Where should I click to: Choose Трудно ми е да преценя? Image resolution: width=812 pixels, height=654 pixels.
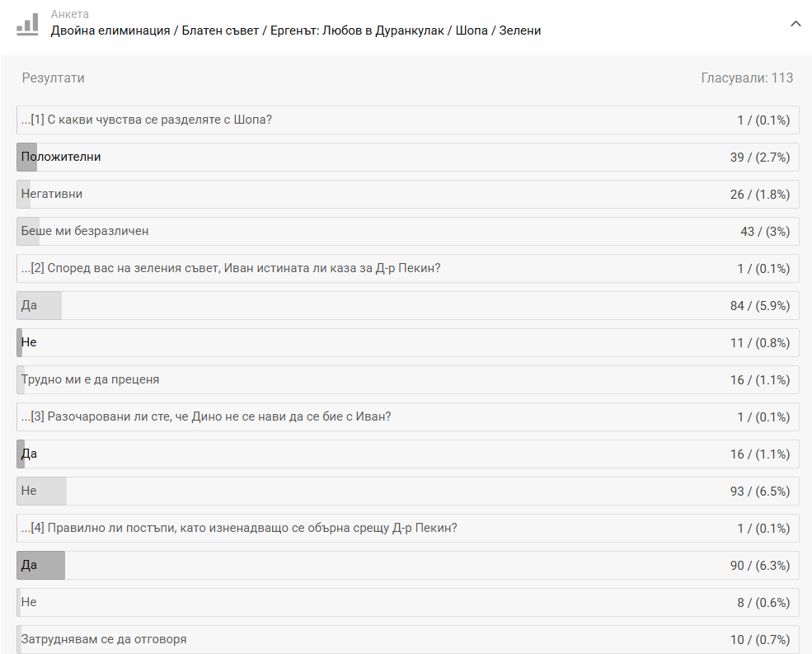[407, 379]
